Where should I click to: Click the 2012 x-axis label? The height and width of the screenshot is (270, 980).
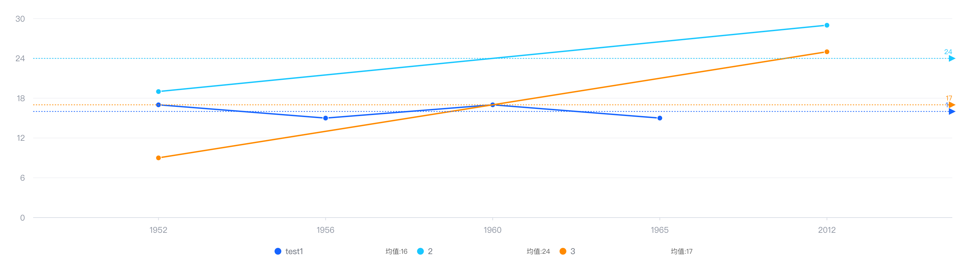pos(827,230)
